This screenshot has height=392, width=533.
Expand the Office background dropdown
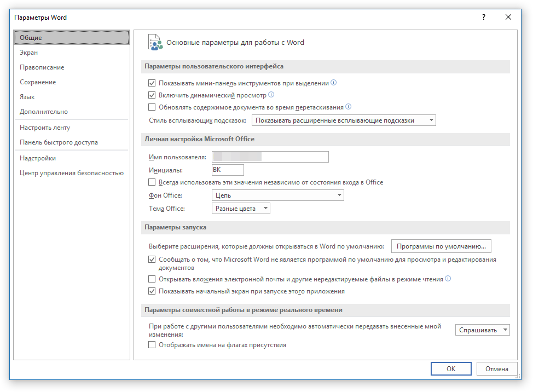coord(277,195)
